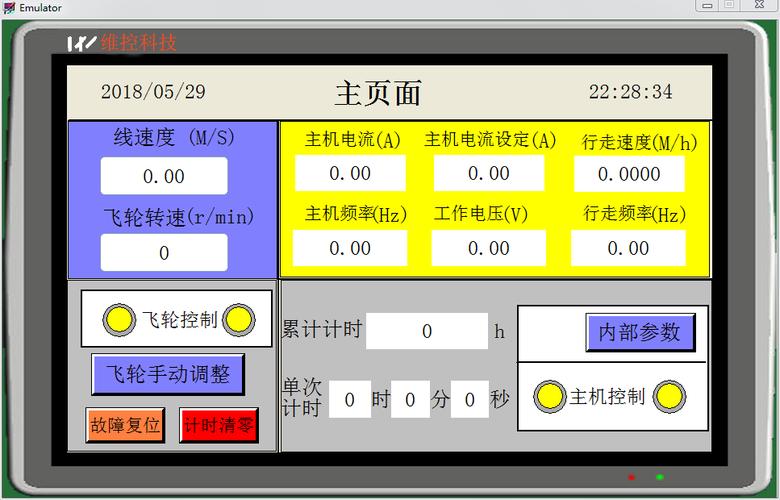The image size is (780, 500).
Task: Click the 单次计时 label
Action: (x=302, y=397)
